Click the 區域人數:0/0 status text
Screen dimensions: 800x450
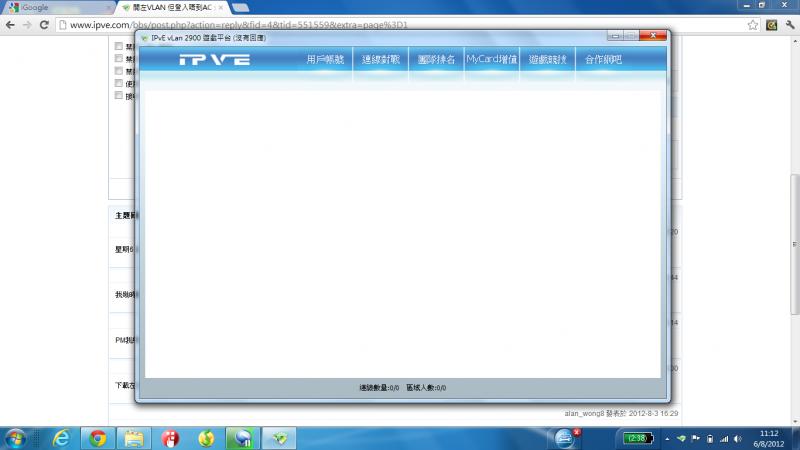(426, 388)
